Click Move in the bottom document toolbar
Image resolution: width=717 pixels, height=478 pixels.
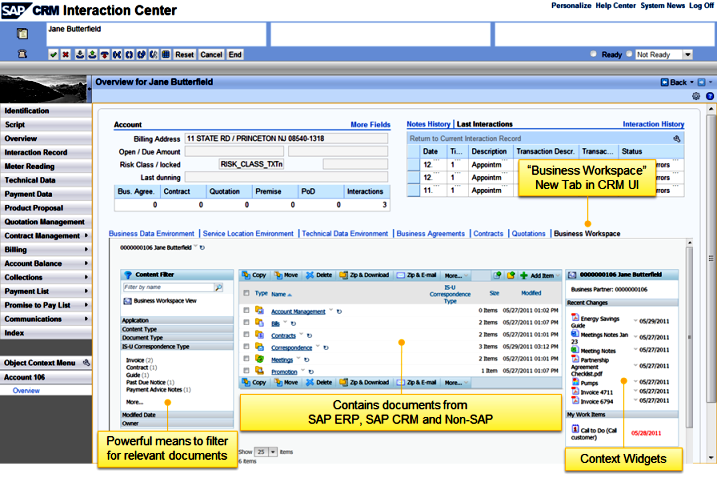[286, 382]
